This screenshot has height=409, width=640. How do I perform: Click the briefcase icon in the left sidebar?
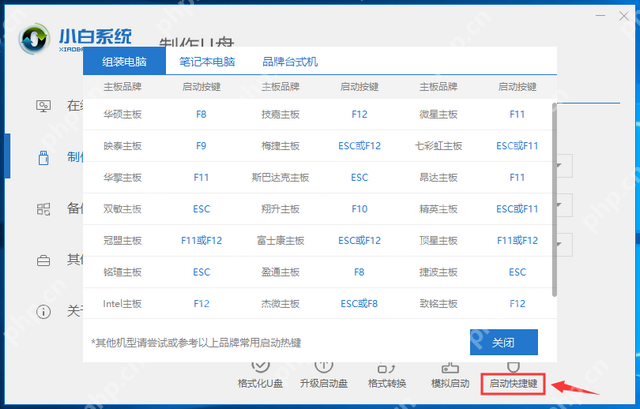pyautogui.click(x=43, y=261)
